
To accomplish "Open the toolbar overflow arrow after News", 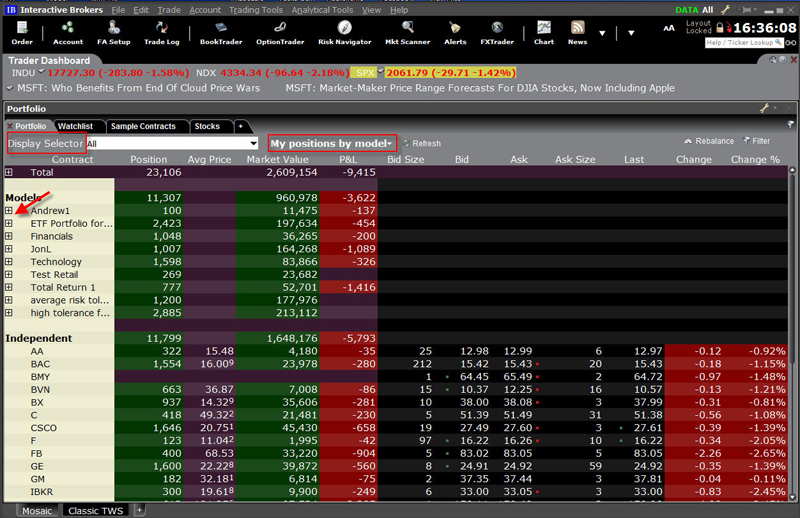I will click(x=602, y=33).
